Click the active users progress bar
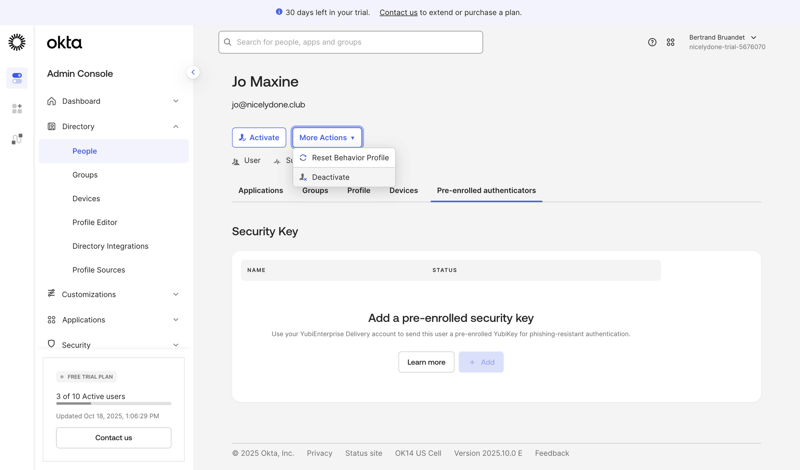Screen dimensions: 800x470 [x=114, y=404]
